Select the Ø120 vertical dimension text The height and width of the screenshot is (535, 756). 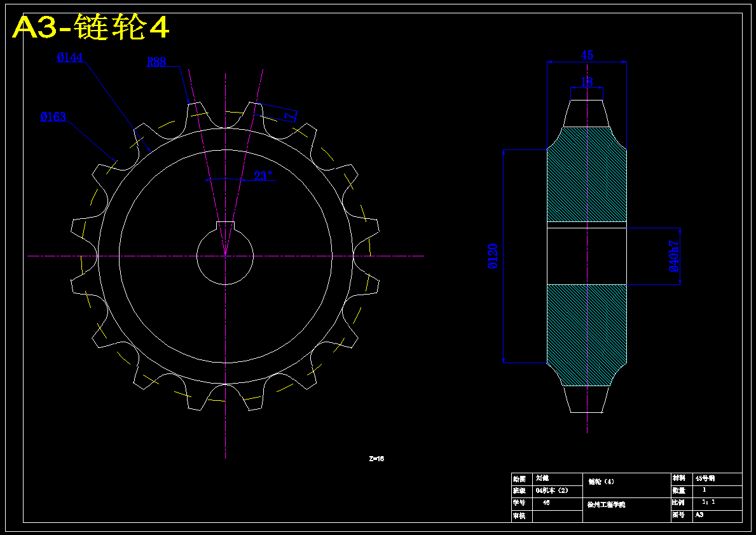click(x=493, y=256)
